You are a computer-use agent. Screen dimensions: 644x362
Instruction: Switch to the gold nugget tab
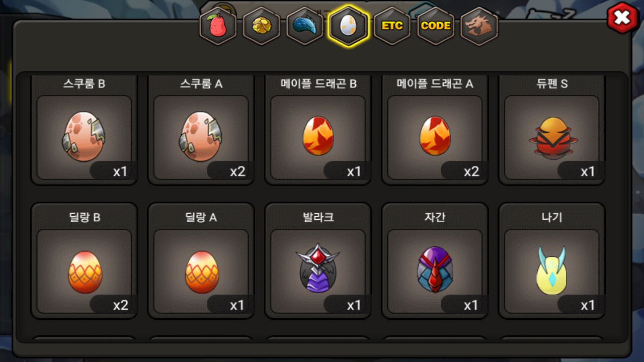[261, 26]
